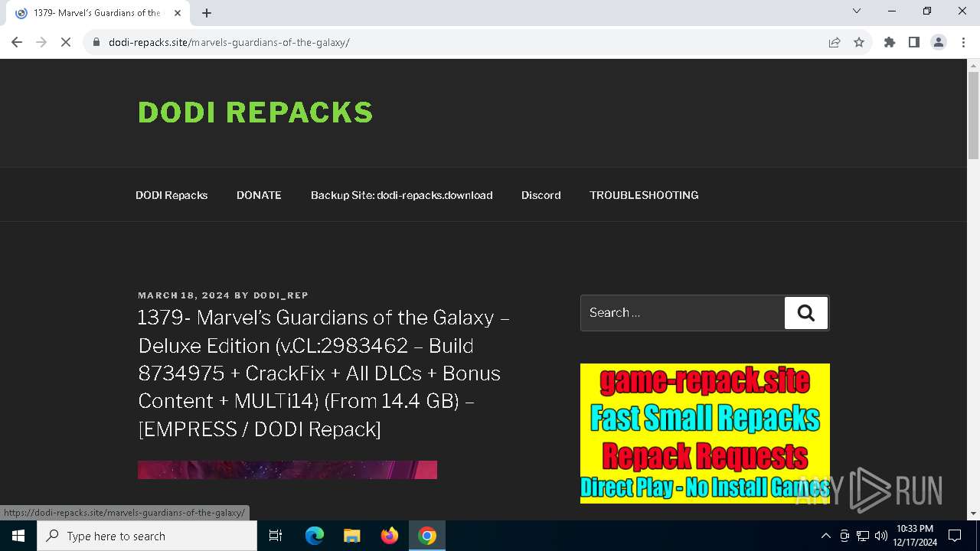The width and height of the screenshot is (980, 551).
Task: Select the Marvel's Guardians browser tab
Action: point(98,13)
